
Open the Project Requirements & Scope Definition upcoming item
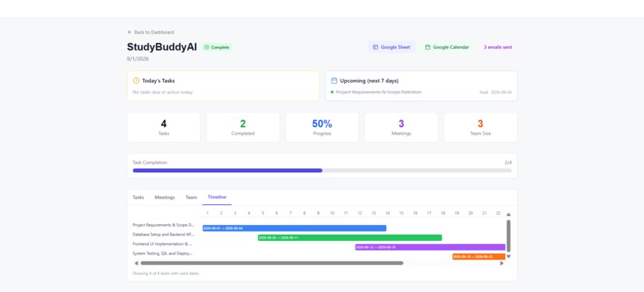(379, 93)
